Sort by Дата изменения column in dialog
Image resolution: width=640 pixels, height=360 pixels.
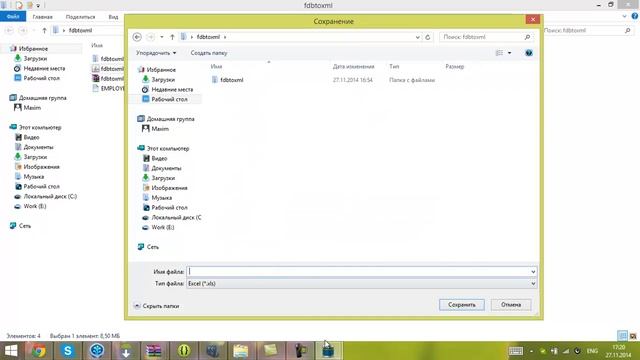point(353,67)
